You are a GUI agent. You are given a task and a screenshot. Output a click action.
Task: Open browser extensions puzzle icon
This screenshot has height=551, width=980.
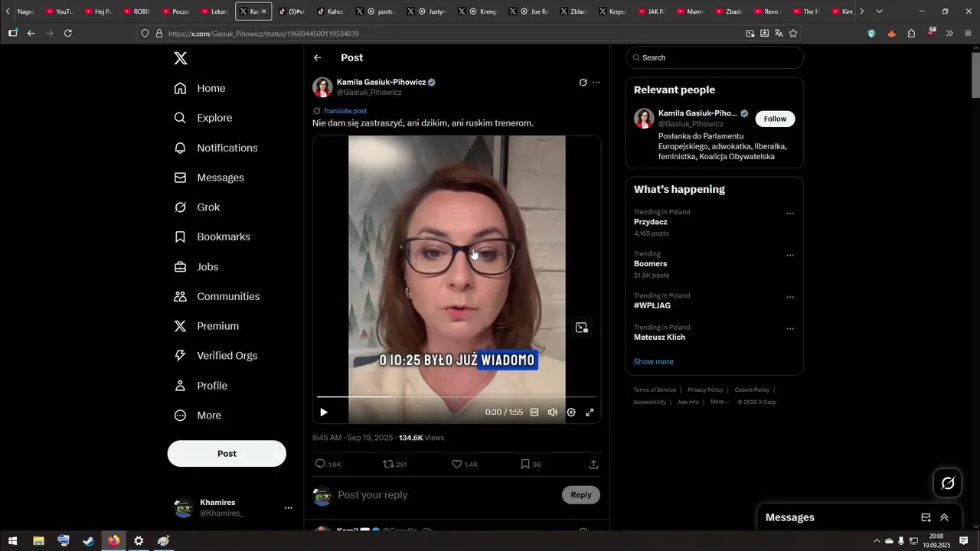point(911,34)
